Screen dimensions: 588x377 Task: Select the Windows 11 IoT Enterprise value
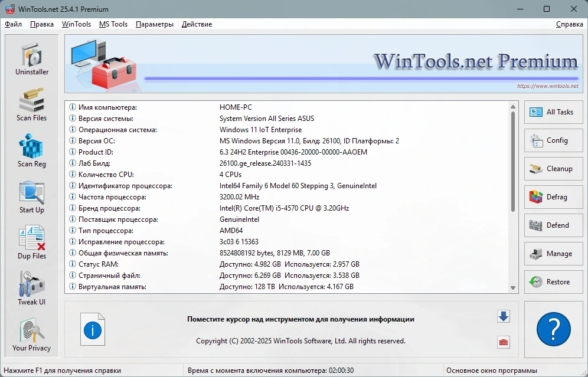[x=260, y=130]
